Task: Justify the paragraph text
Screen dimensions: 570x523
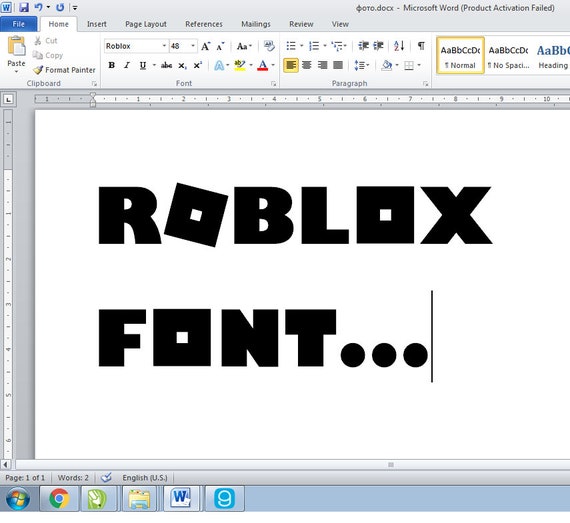Action: tap(338, 65)
